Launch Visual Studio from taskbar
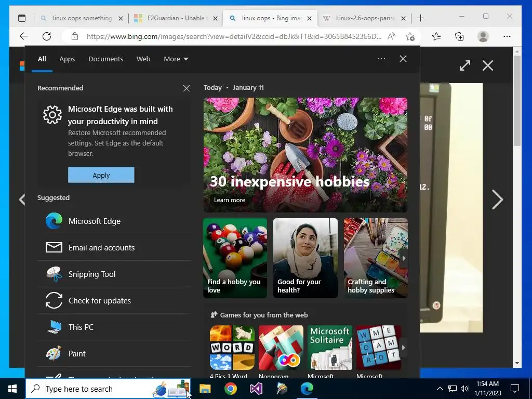The height and width of the screenshot is (399, 532). tap(256, 389)
